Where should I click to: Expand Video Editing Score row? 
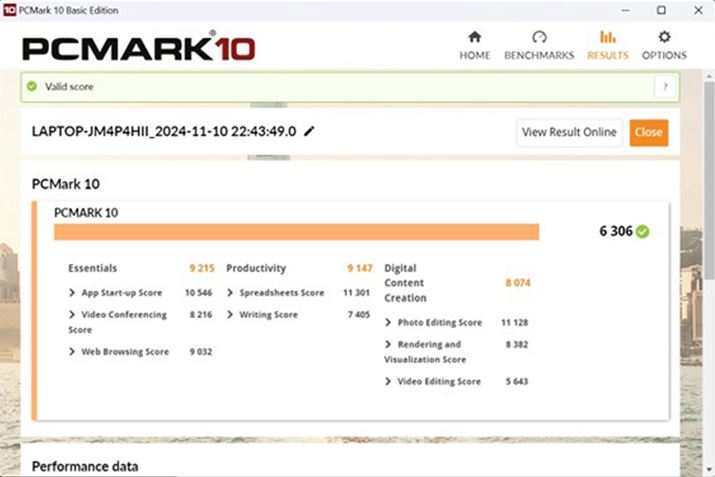tap(388, 382)
